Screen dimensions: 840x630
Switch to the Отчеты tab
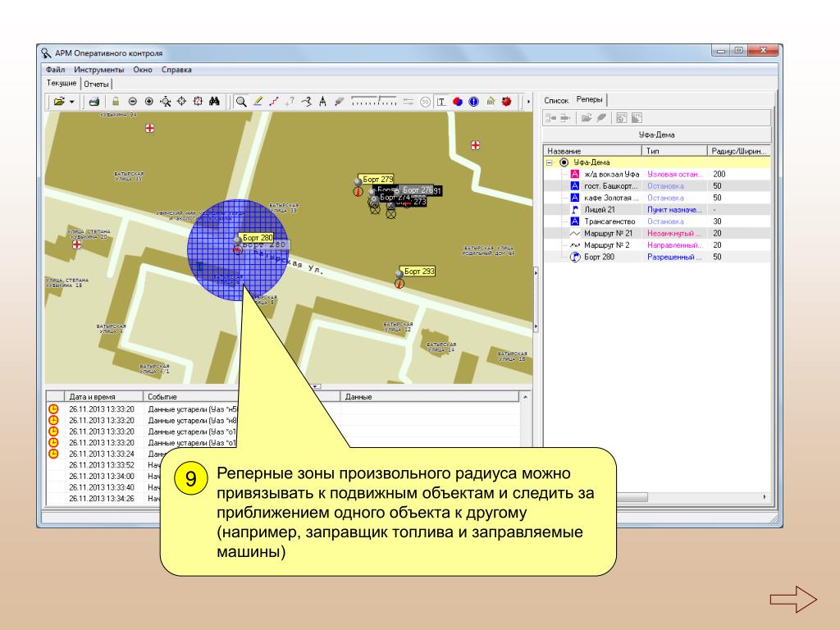97,84
